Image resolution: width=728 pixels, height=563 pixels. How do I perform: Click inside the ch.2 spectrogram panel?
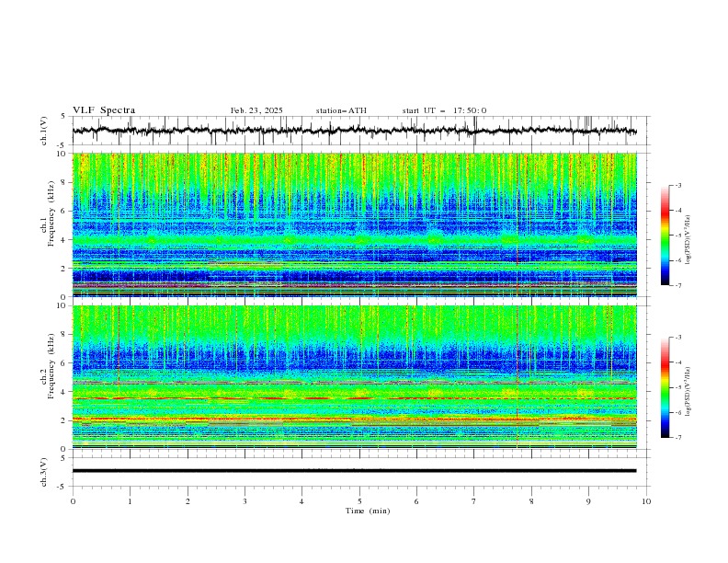pyautogui.click(x=355, y=377)
